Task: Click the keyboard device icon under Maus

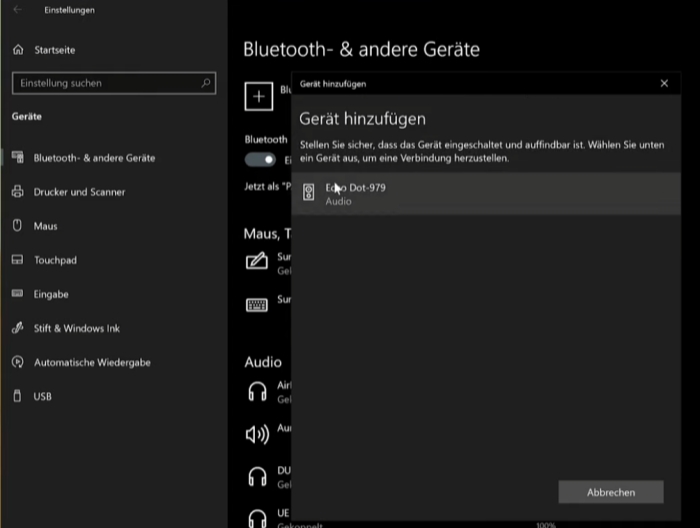Action: [257, 305]
